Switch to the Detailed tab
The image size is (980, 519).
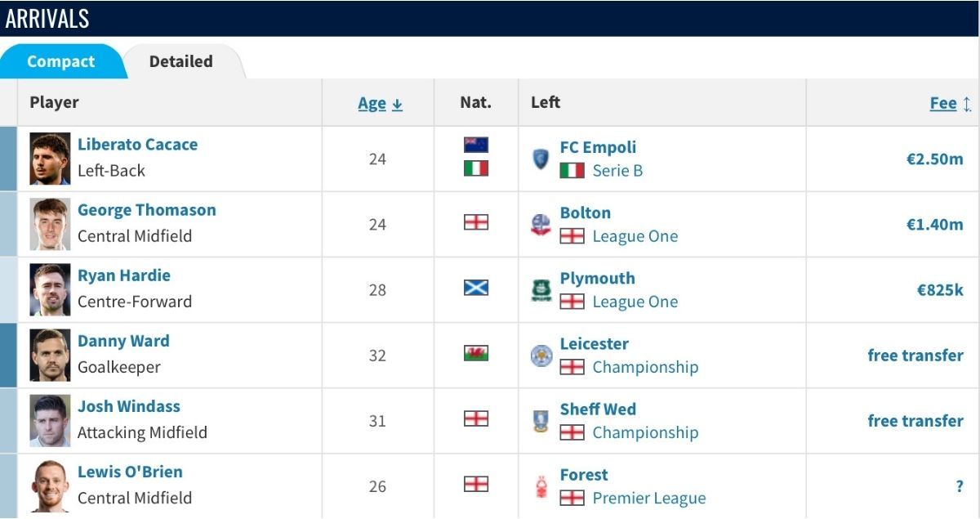coord(181,61)
